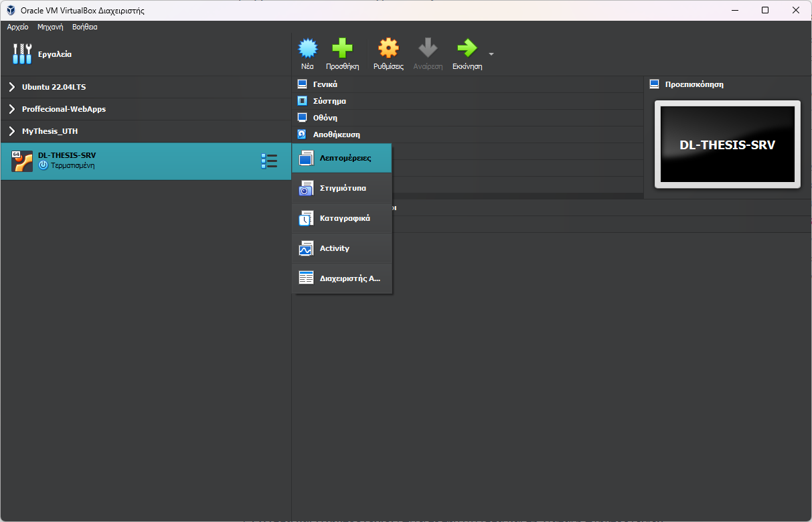Click the Εργαλεία label
The image size is (812, 522).
[x=55, y=54]
